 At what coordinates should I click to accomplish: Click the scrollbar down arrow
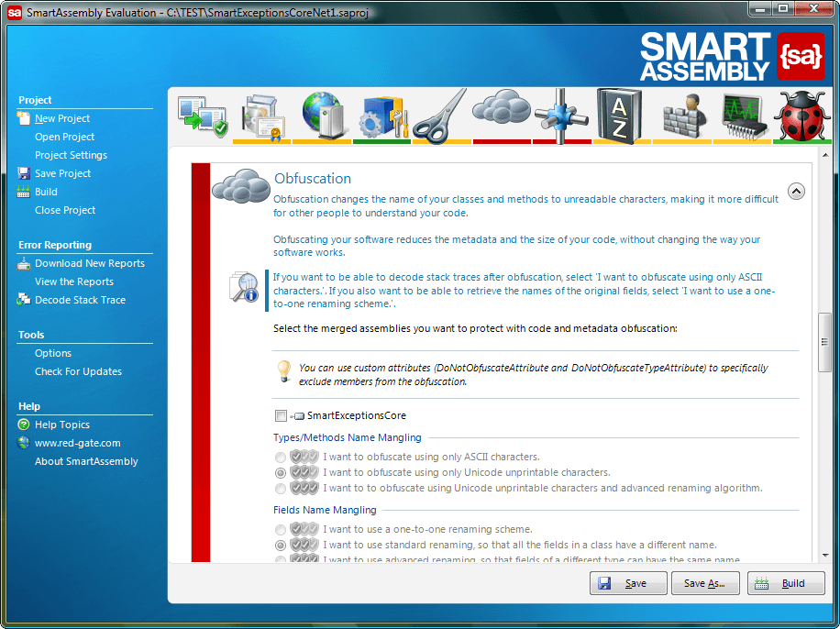pos(825,555)
